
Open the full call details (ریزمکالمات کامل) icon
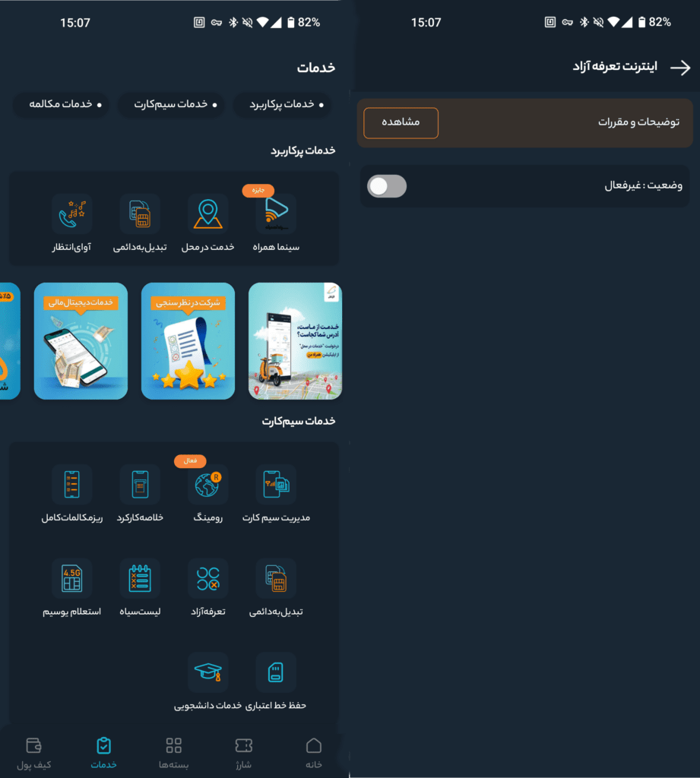(x=72, y=485)
